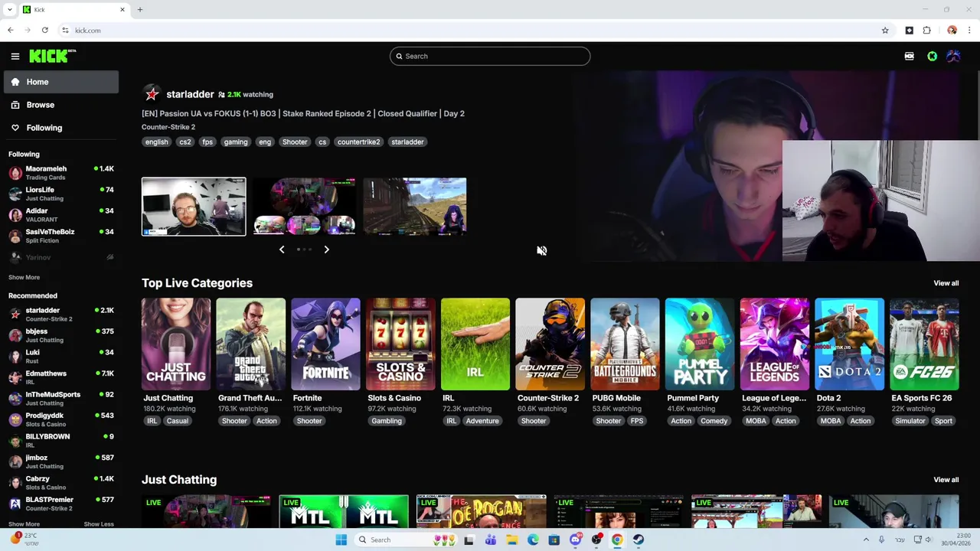Image resolution: width=980 pixels, height=551 pixels.
Task: Open Chrome profile avatar
Action: pyautogui.click(x=952, y=31)
